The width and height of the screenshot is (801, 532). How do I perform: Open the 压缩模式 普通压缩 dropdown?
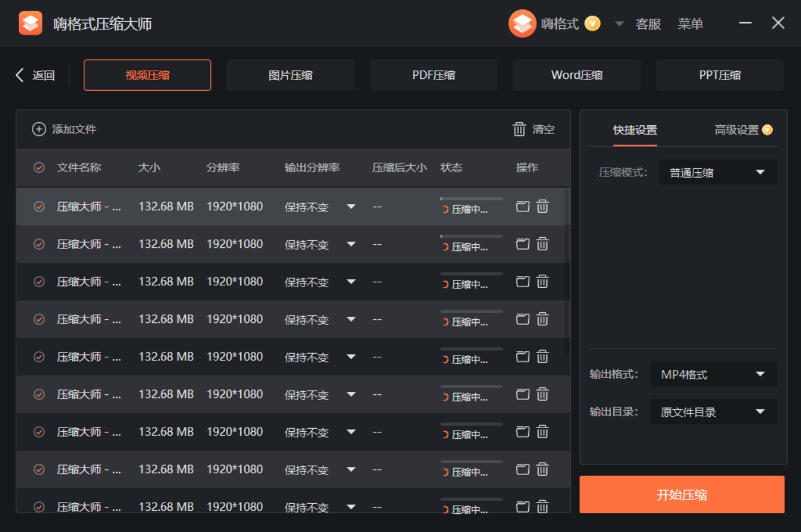pos(718,172)
